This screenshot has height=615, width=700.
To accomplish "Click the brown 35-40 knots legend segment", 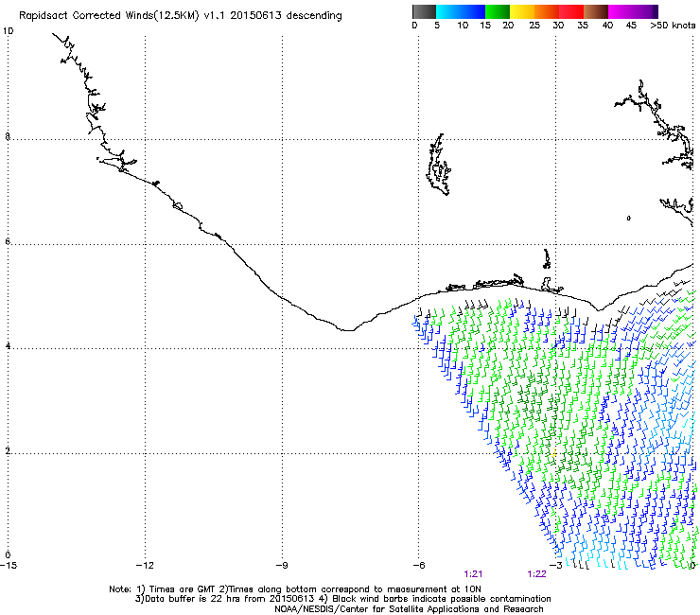I will (596, 11).
